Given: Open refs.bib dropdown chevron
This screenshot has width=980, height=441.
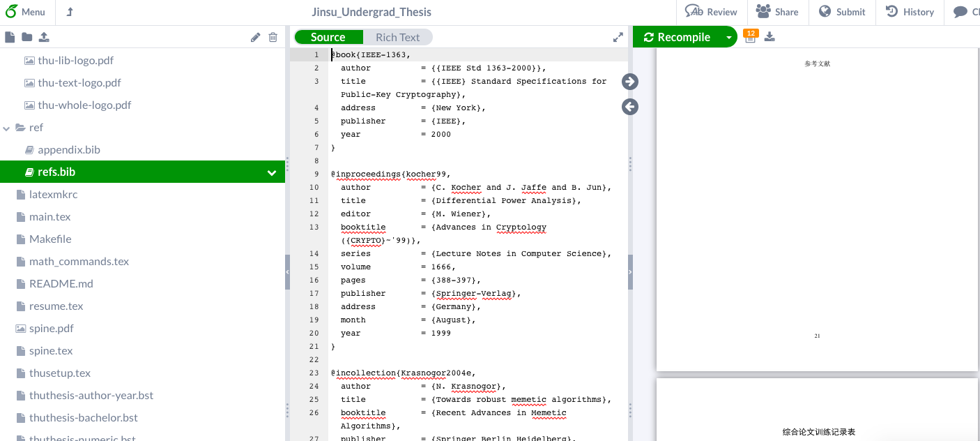Looking at the screenshot, I should (272, 172).
